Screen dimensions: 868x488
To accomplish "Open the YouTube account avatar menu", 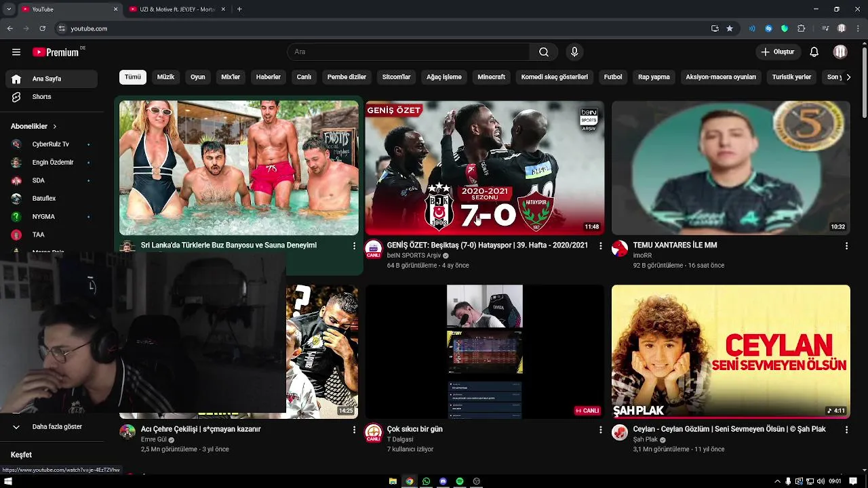I will 840,52.
